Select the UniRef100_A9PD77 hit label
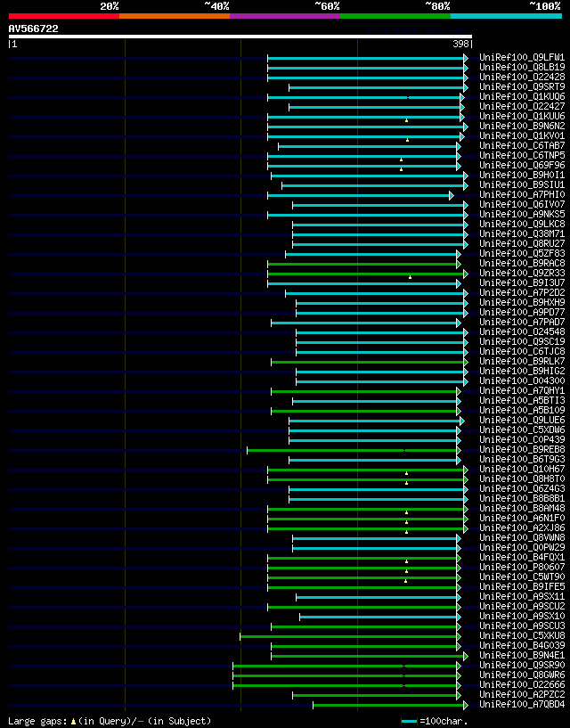 point(522,313)
